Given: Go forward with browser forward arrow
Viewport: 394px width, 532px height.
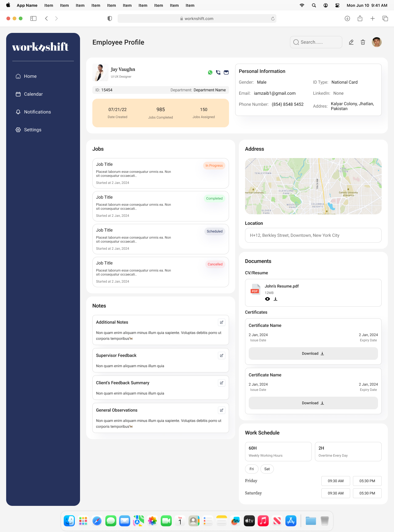Looking at the screenshot, I should pyautogui.click(x=56, y=18).
